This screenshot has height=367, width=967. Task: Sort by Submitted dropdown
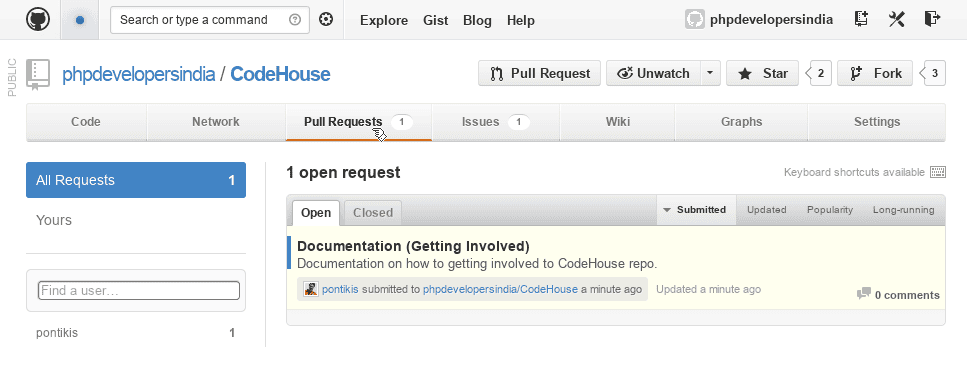point(696,210)
